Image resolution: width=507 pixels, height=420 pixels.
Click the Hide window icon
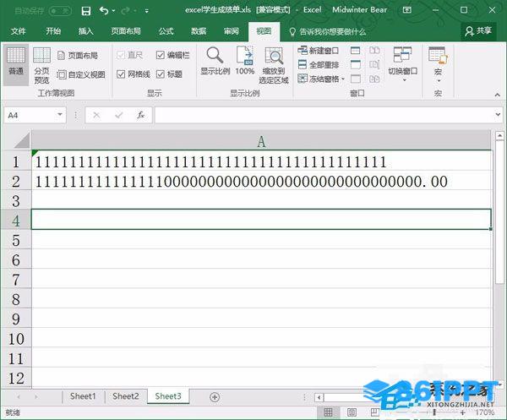click(356, 64)
